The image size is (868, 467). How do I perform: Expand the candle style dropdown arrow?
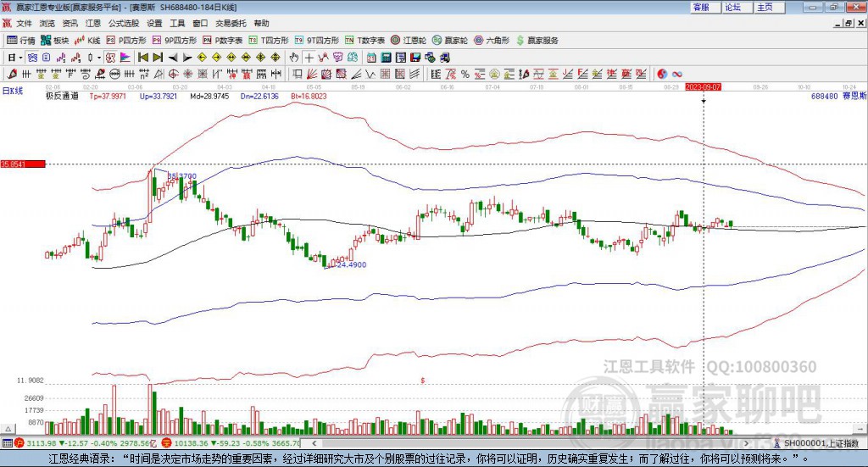click(99, 58)
